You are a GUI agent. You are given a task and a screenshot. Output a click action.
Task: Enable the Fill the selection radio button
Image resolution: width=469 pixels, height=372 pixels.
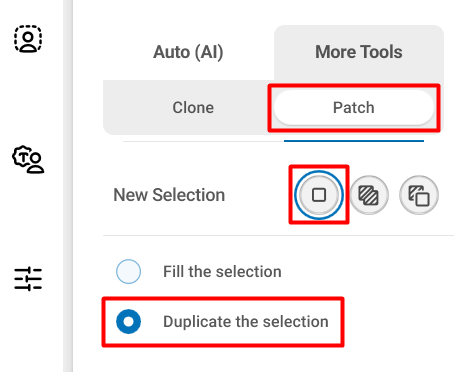coord(128,271)
